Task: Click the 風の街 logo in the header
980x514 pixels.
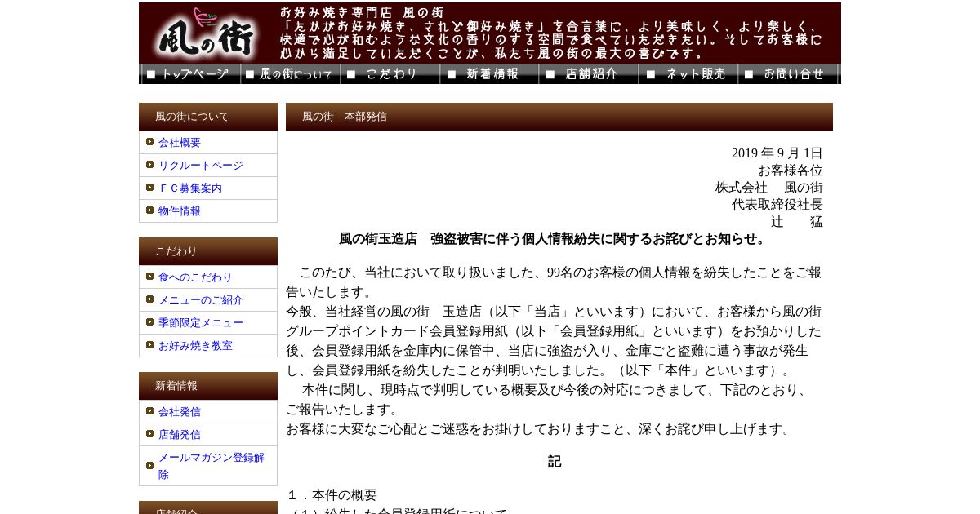Action: [x=207, y=33]
